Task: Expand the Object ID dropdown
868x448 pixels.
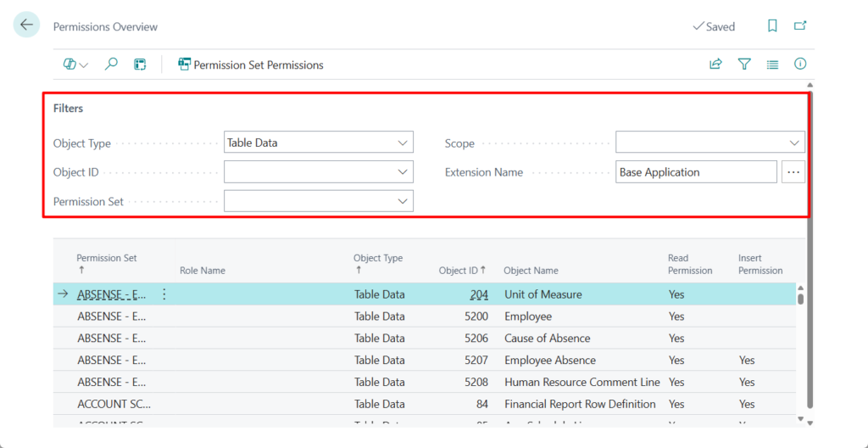Action: coord(403,172)
